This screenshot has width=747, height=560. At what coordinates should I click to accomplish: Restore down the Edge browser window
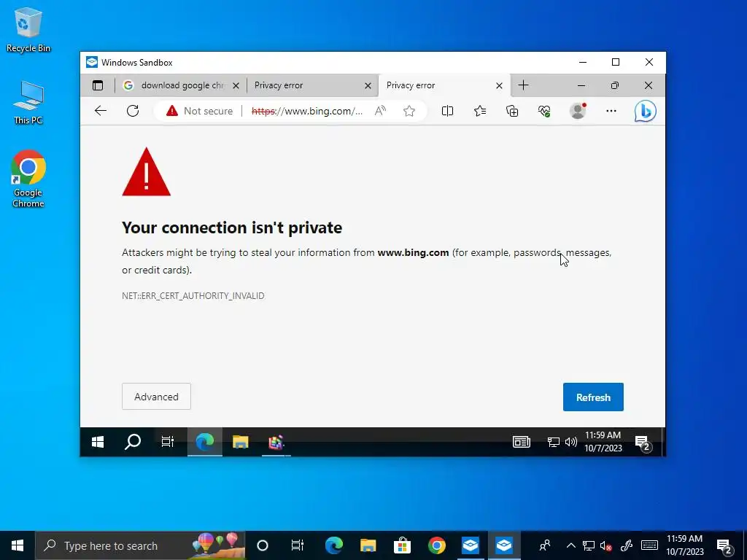[614, 85]
